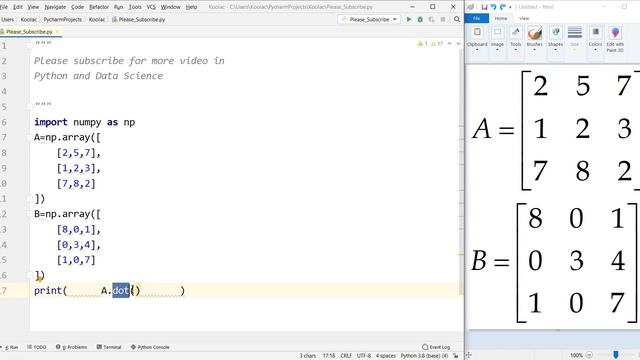Screen dimensions: 640x360
Task: Expand the Brushes dropdown arrow in Paint
Action: point(534,50)
